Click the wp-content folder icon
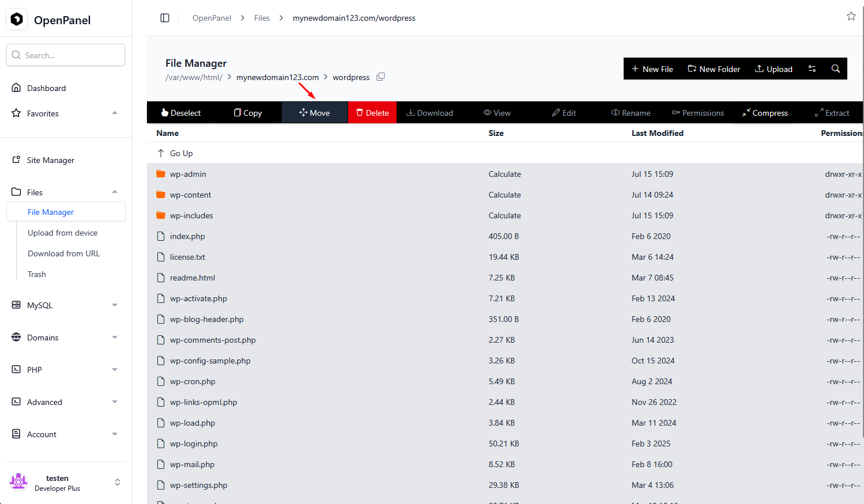The height and width of the screenshot is (504, 864). 161,195
